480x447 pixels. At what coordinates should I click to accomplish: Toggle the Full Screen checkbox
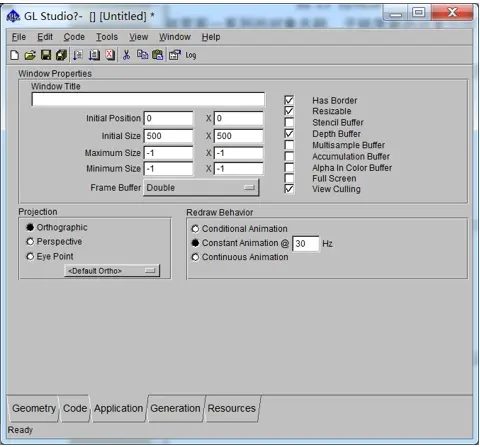pos(289,178)
